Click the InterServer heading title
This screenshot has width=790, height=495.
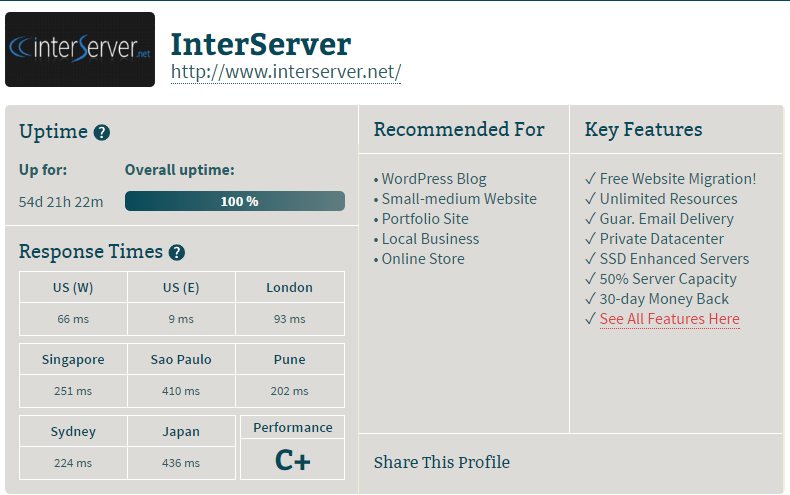click(x=260, y=44)
